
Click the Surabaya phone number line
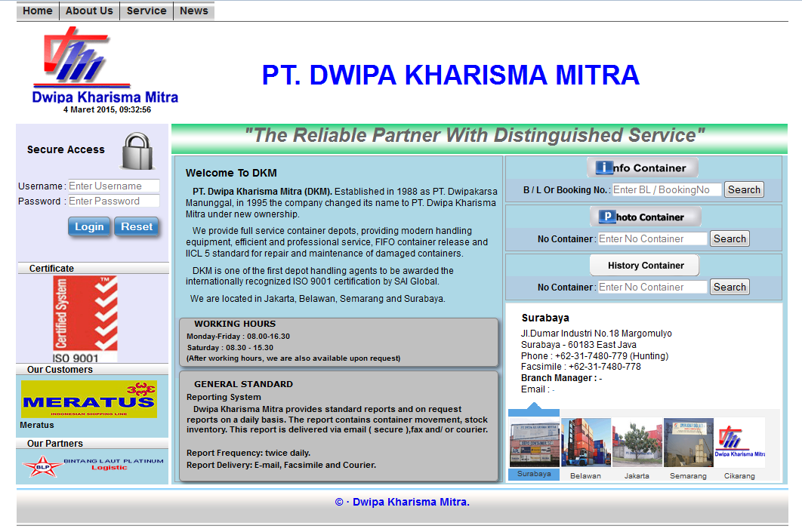[594, 355]
